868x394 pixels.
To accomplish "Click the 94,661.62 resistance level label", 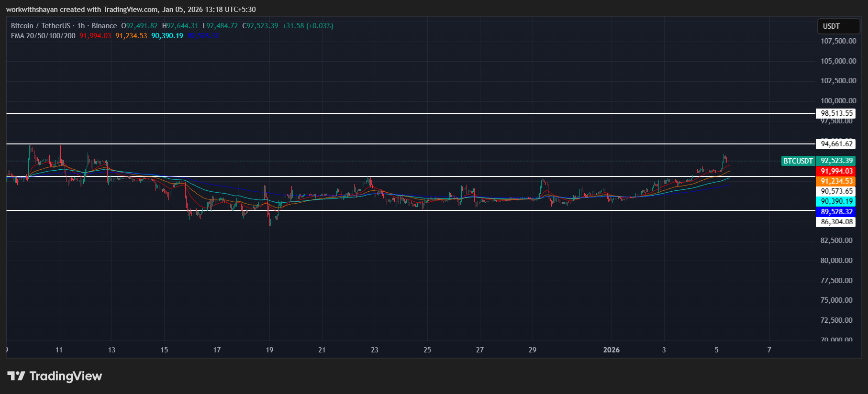I will (x=836, y=144).
